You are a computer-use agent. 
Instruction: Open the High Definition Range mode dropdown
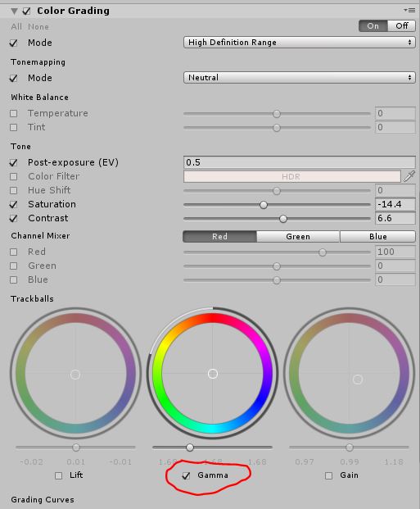[x=300, y=42]
